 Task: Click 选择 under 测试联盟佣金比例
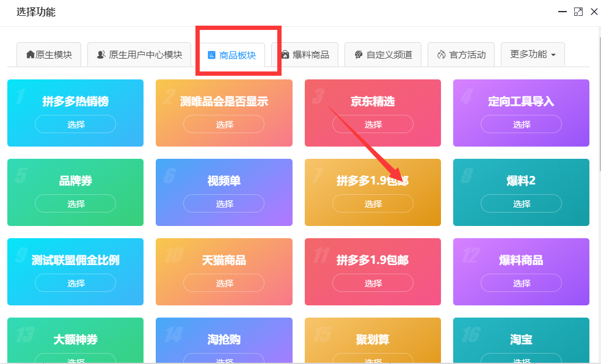pos(76,283)
